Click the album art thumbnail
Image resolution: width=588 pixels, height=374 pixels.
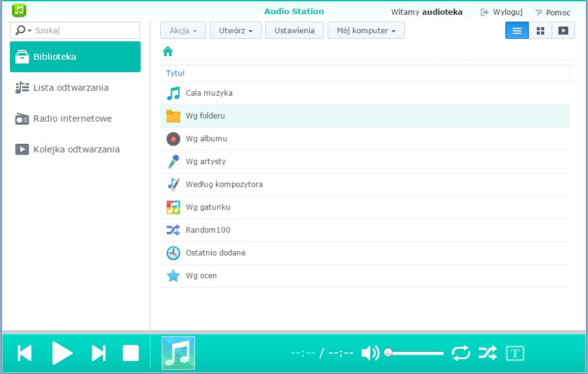pyautogui.click(x=178, y=353)
